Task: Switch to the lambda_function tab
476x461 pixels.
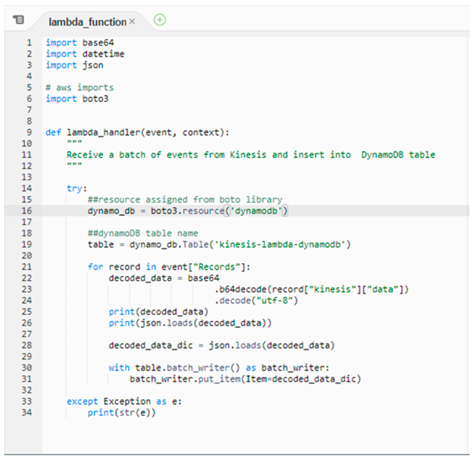Action: click(88, 22)
